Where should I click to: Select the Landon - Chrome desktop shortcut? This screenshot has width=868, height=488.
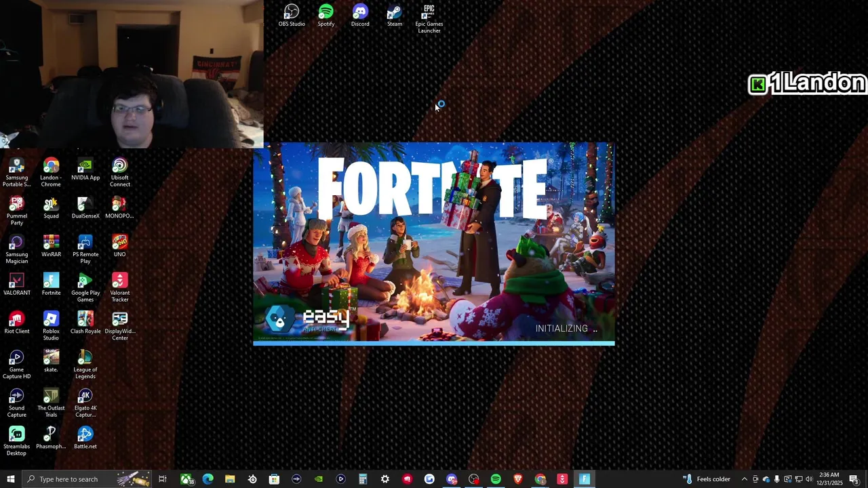[x=51, y=173]
